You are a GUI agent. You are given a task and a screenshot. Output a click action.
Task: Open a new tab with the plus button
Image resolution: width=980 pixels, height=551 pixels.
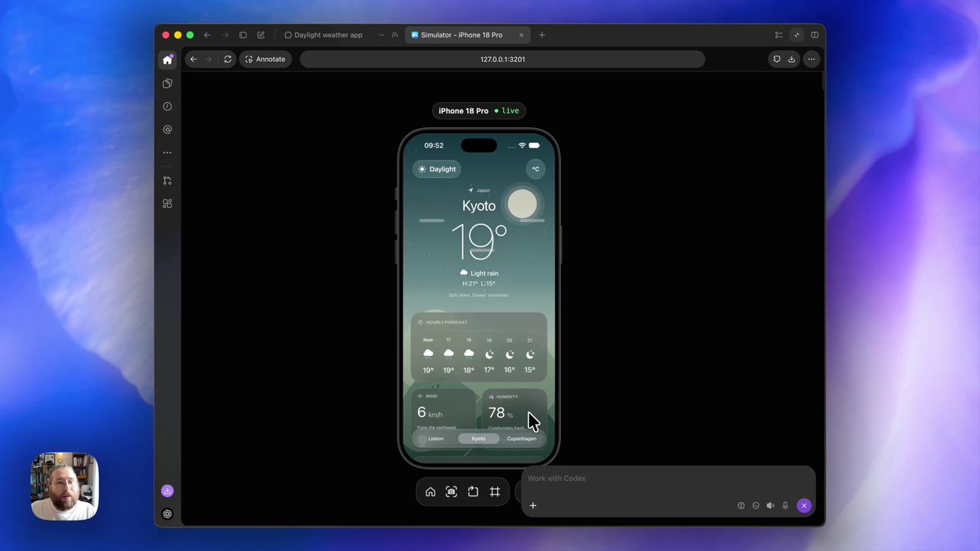(541, 35)
